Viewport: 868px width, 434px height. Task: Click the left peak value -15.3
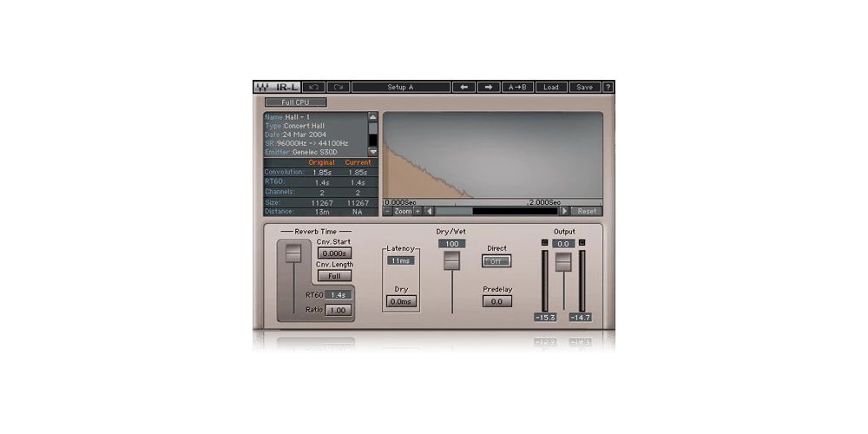pyautogui.click(x=545, y=318)
